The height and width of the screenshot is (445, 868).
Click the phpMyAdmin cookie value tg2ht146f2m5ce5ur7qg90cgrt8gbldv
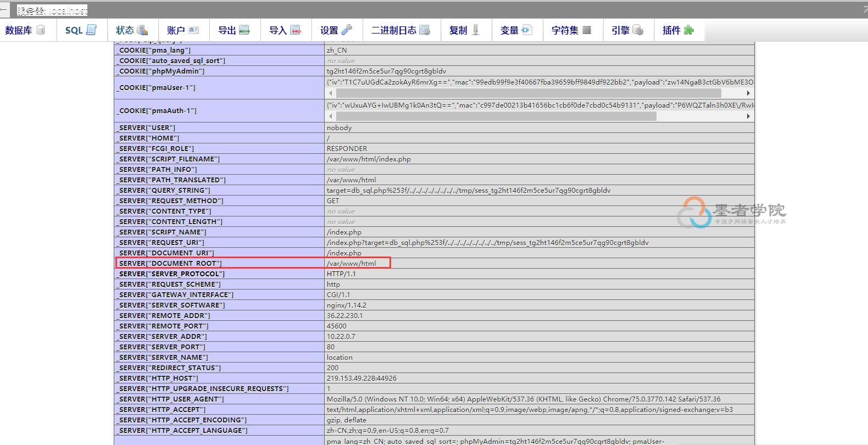click(386, 71)
